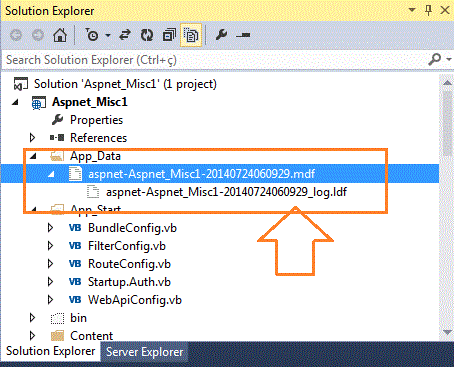This screenshot has height=367, width=454.
Task: Open the Solution Explorer window position dropdown
Action: pos(412,10)
